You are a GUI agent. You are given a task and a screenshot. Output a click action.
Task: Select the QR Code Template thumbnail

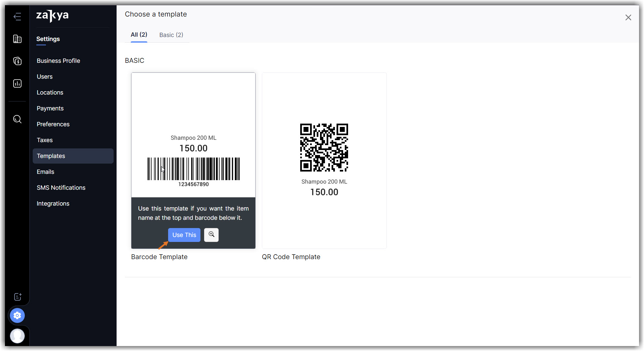(x=324, y=160)
